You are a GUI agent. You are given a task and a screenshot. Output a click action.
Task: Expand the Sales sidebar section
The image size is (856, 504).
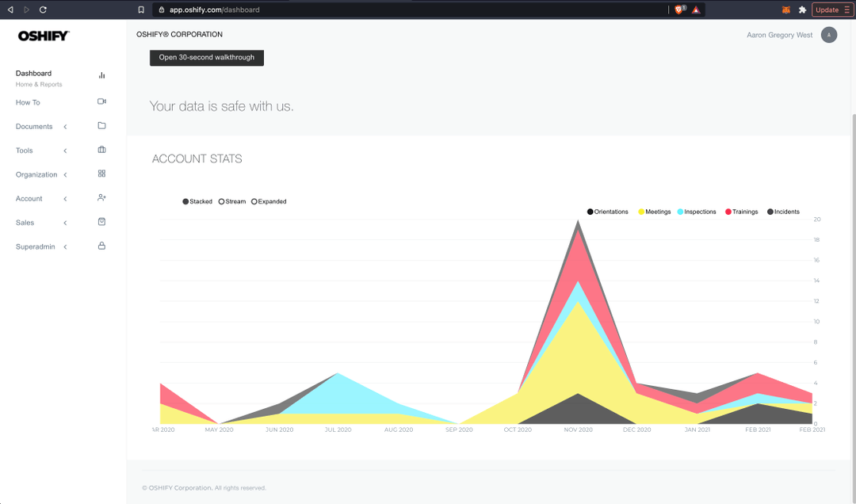click(65, 222)
